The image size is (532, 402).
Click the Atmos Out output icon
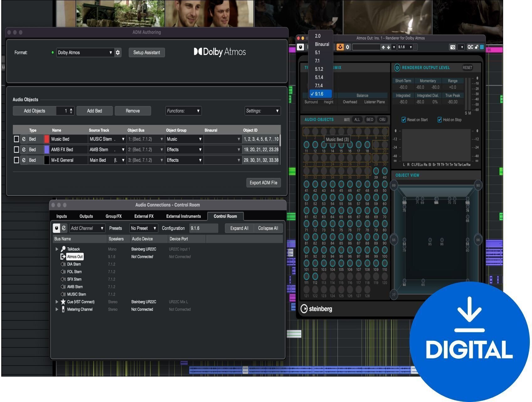coord(63,257)
